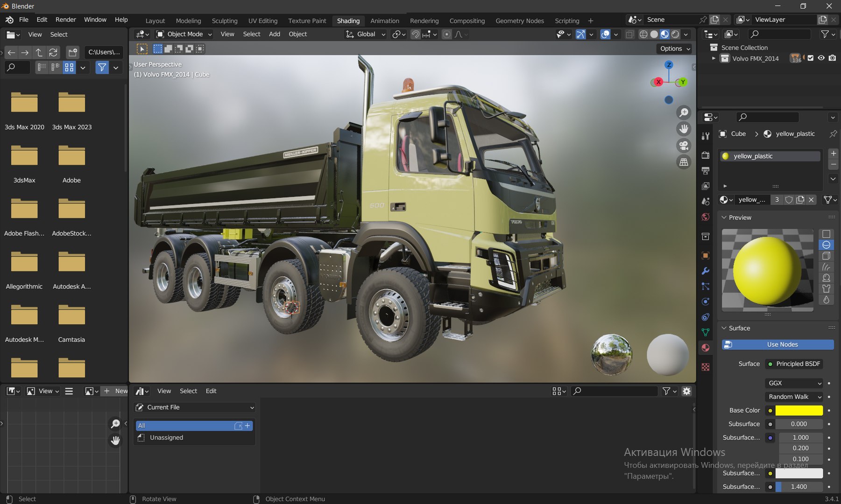The image size is (841, 504).
Task: Open the Object Mode dropdown
Action: 184,34
